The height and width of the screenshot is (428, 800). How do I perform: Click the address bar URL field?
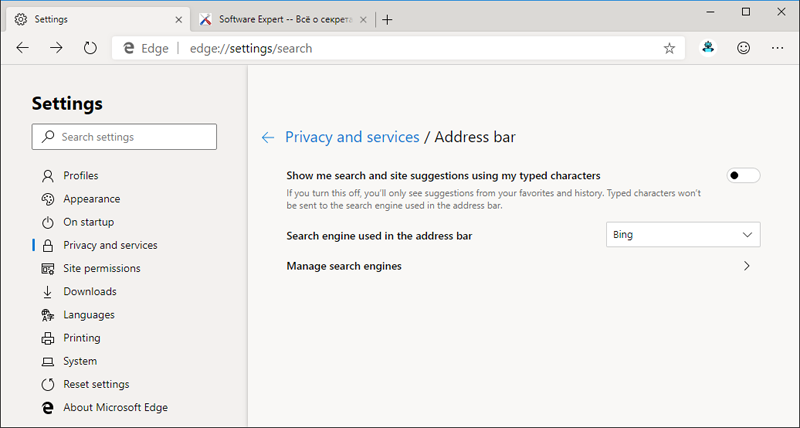(398, 48)
